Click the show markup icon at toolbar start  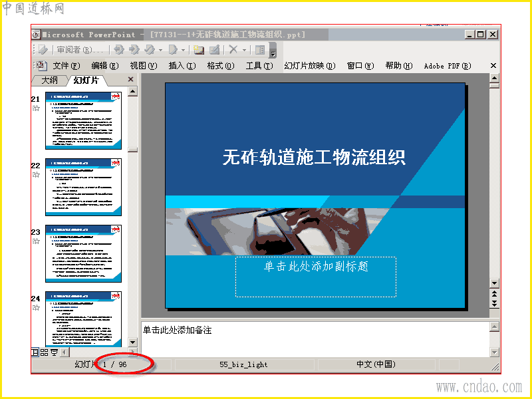[43, 50]
